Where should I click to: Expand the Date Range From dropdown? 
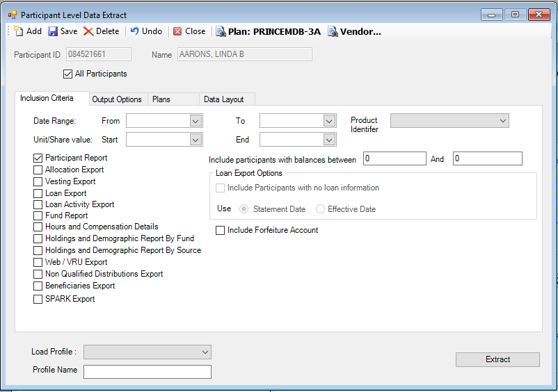tap(195, 121)
